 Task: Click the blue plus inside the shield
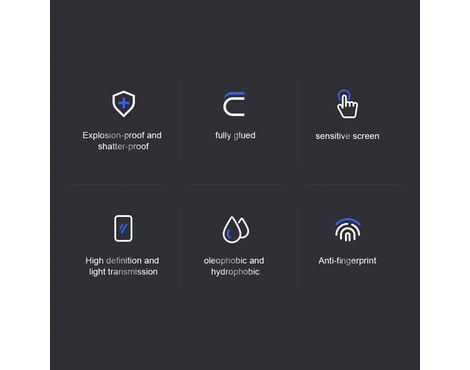click(x=123, y=103)
